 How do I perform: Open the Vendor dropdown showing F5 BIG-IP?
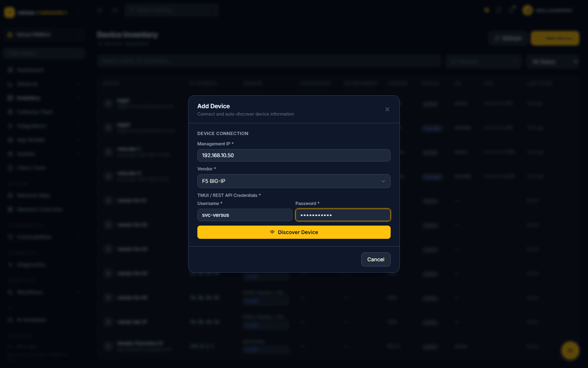click(x=294, y=181)
